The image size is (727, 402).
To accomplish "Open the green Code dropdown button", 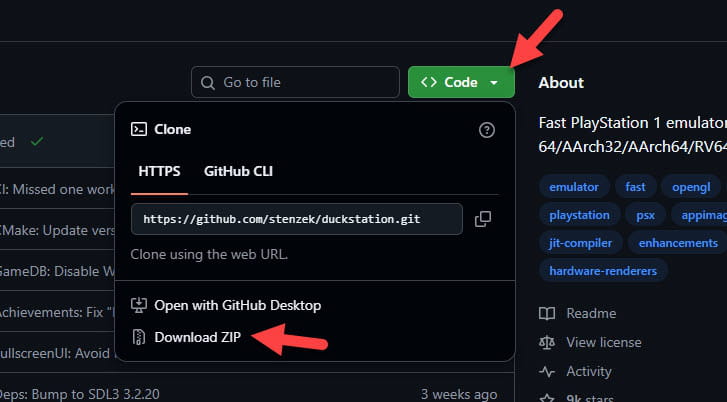I will click(461, 82).
